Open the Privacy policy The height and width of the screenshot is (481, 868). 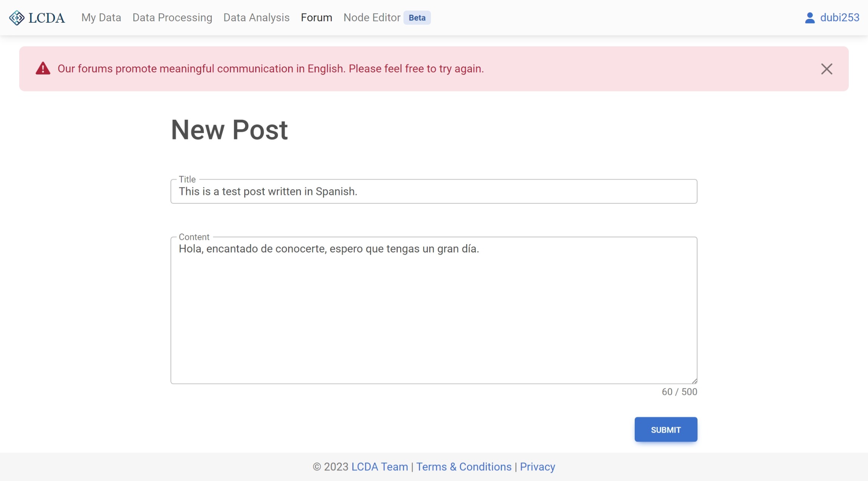click(537, 467)
